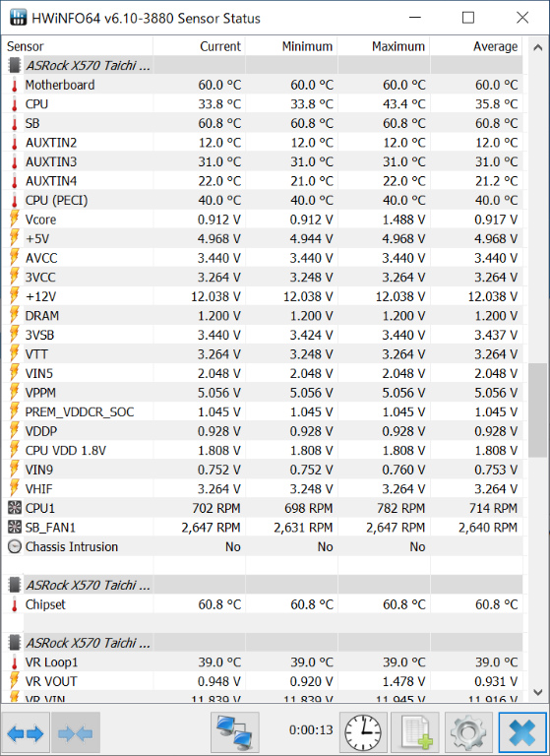Click chip icon of ASRock group above VR Loop1
This screenshot has width=550, height=756.
15,643
